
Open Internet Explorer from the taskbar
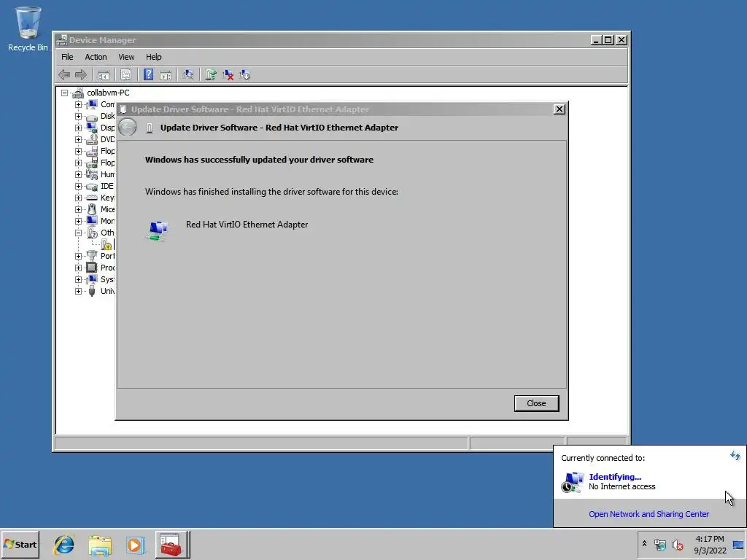click(x=64, y=544)
